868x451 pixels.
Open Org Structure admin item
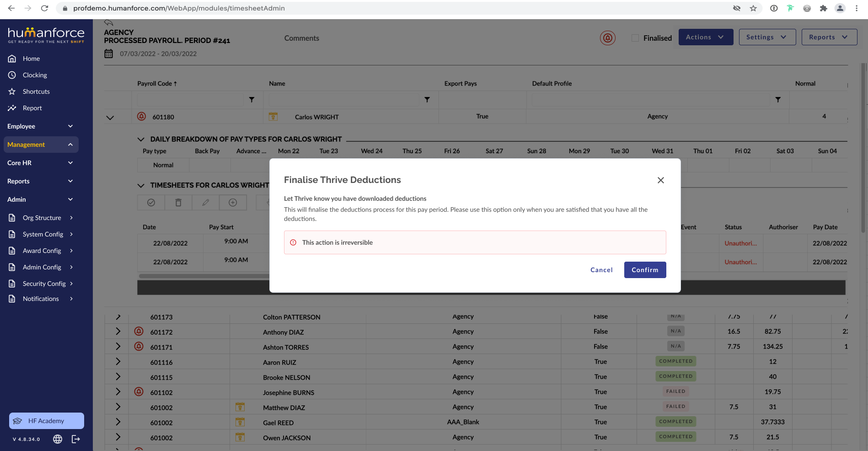point(41,218)
